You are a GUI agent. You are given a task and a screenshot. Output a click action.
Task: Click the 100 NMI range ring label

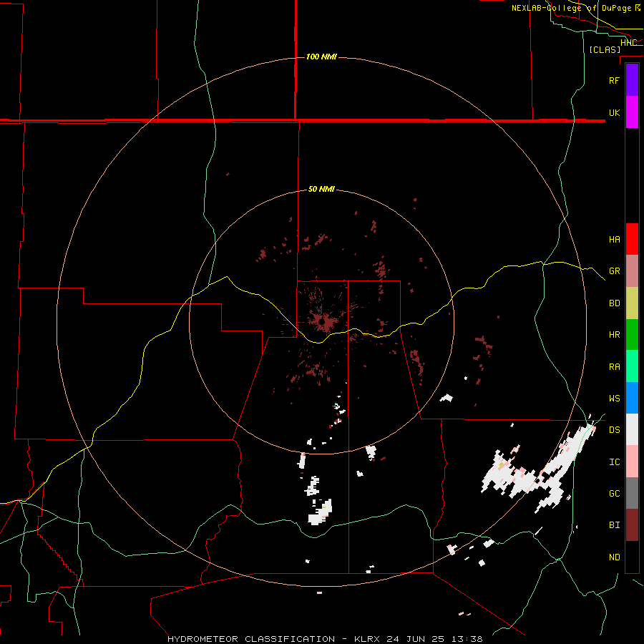(x=321, y=57)
